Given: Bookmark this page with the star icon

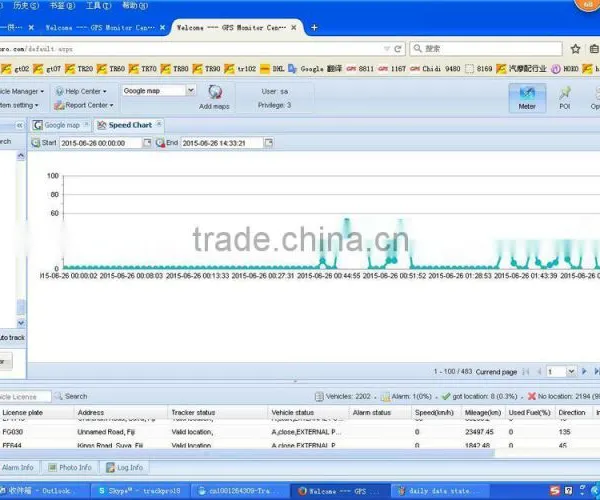Looking at the screenshot, I should [x=575, y=49].
